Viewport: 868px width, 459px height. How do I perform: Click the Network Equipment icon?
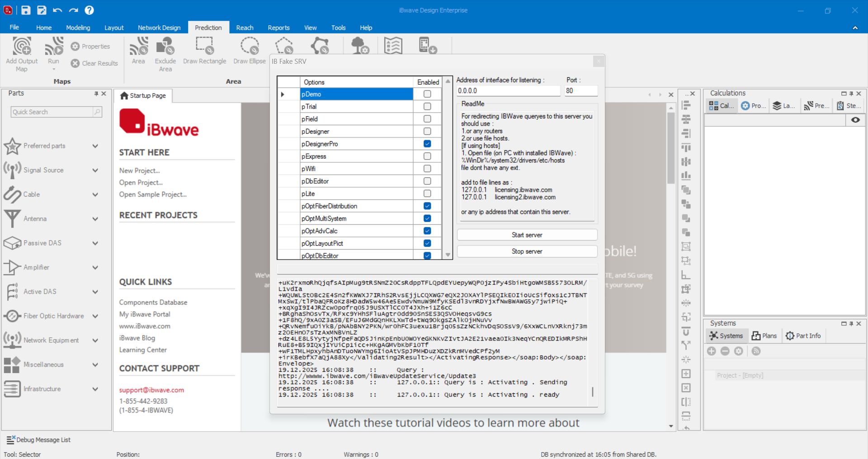coord(12,340)
